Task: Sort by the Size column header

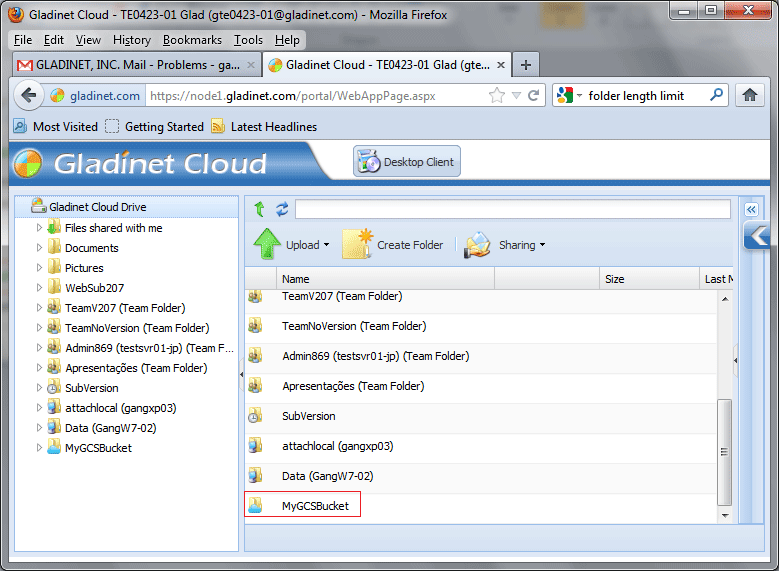Action: pos(649,279)
